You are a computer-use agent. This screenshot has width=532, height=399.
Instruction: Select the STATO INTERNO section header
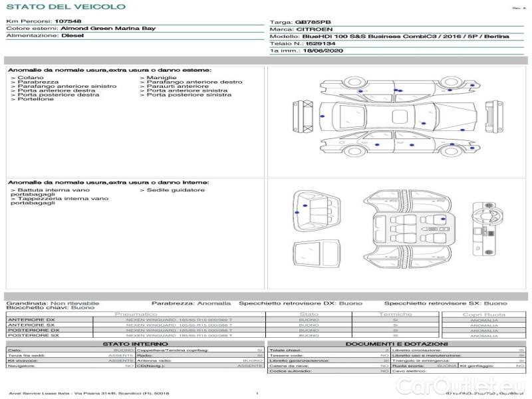pos(136,344)
